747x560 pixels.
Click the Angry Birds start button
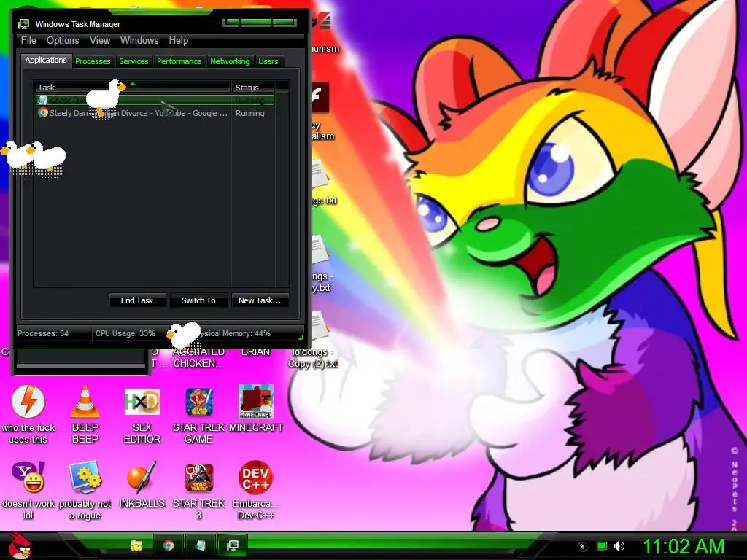tap(20, 545)
